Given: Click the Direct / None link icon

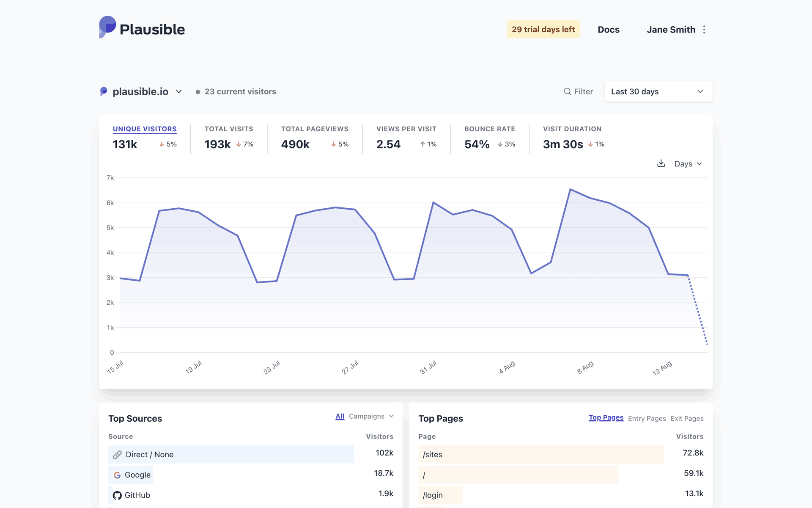Looking at the screenshot, I should [x=117, y=455].
